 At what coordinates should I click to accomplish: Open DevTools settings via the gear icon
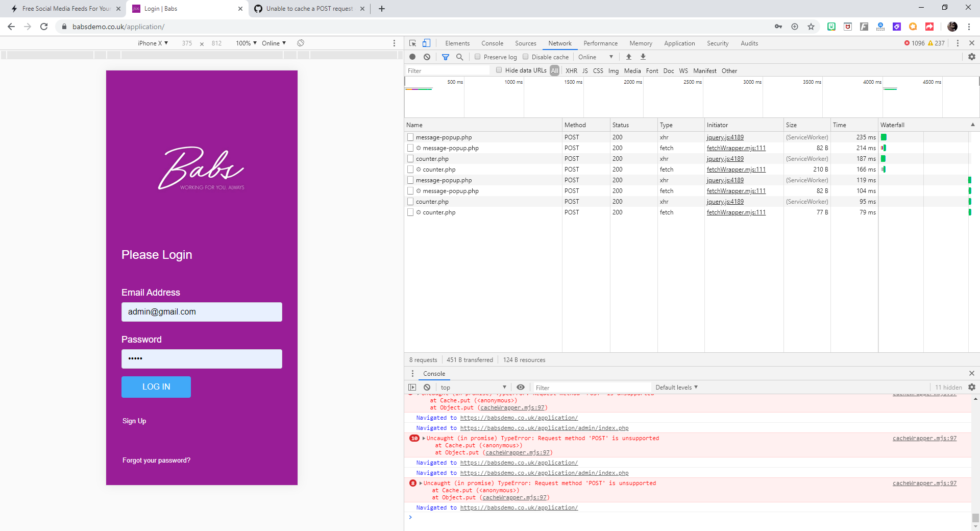pos(972,57)
